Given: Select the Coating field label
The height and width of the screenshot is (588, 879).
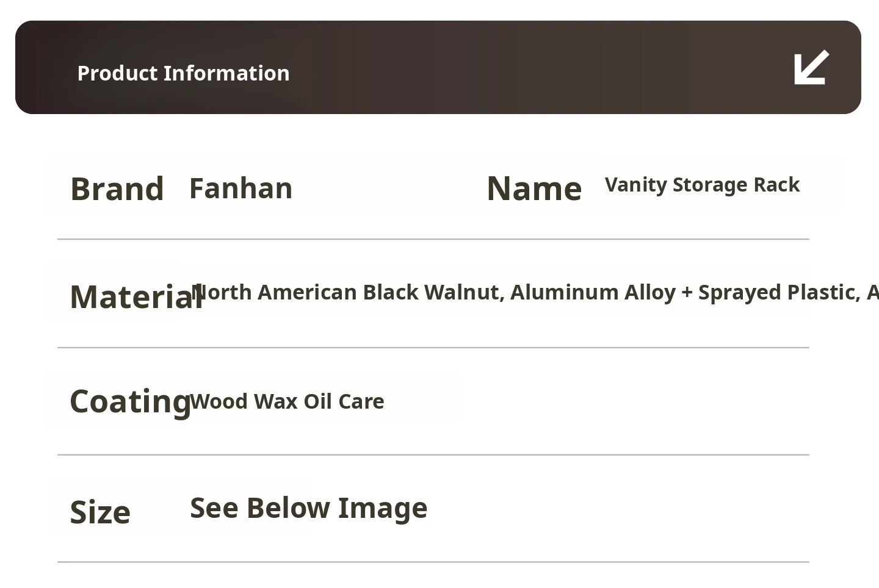Looking at the screenshot, I should [129, 401].
